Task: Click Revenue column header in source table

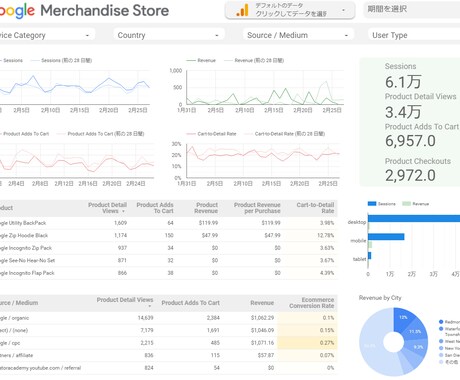Action: [x=262, y=303]
